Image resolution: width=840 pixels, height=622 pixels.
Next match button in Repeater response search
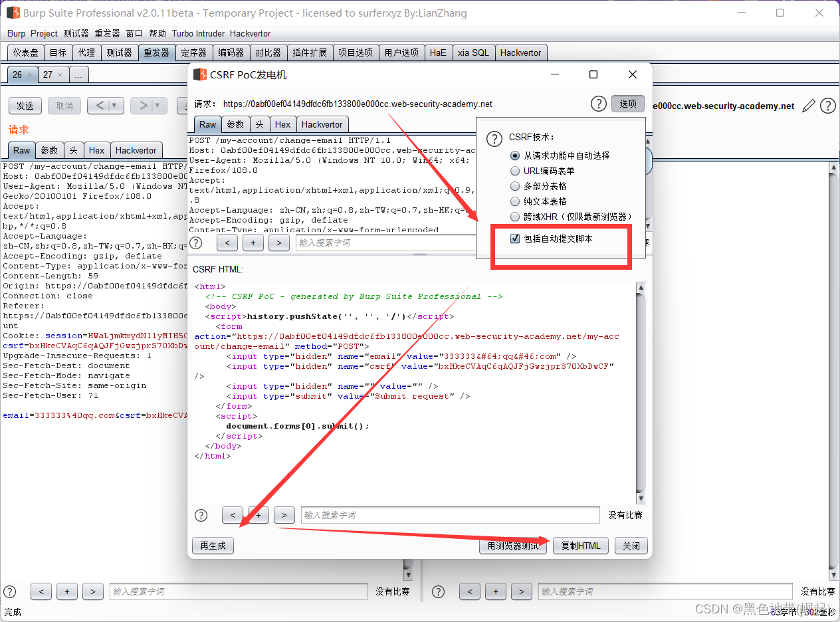521,591
